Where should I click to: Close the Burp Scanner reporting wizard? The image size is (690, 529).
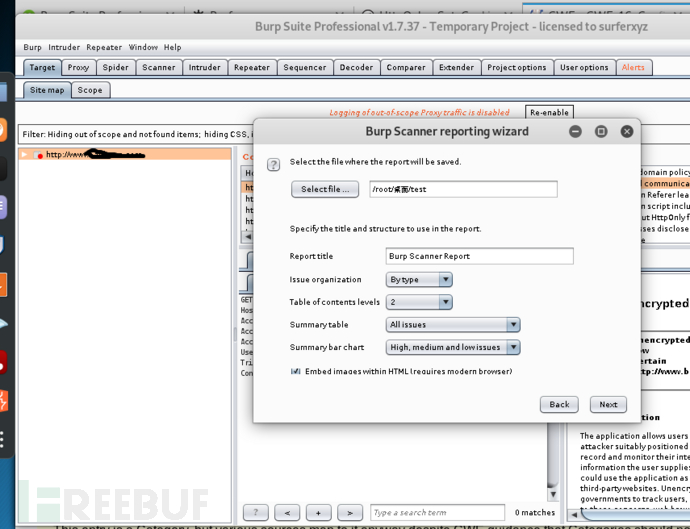[x=627, y=131]
